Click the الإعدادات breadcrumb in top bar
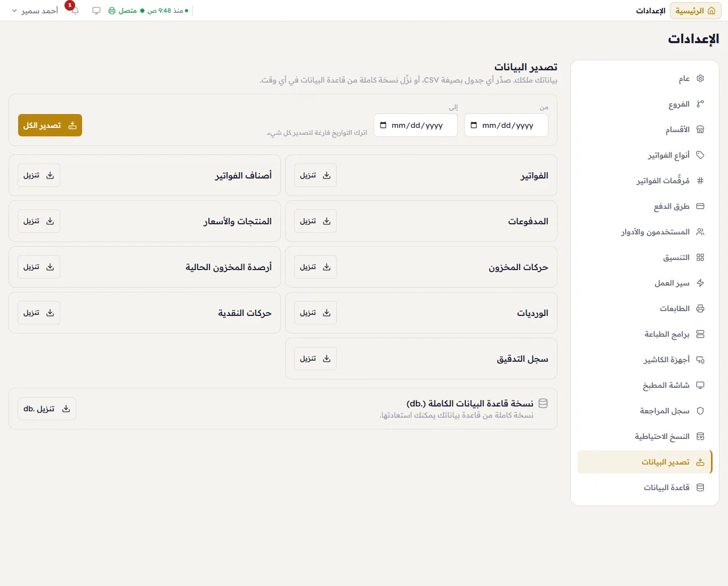This screenshot has width=728, height=586. pos(651,11)
